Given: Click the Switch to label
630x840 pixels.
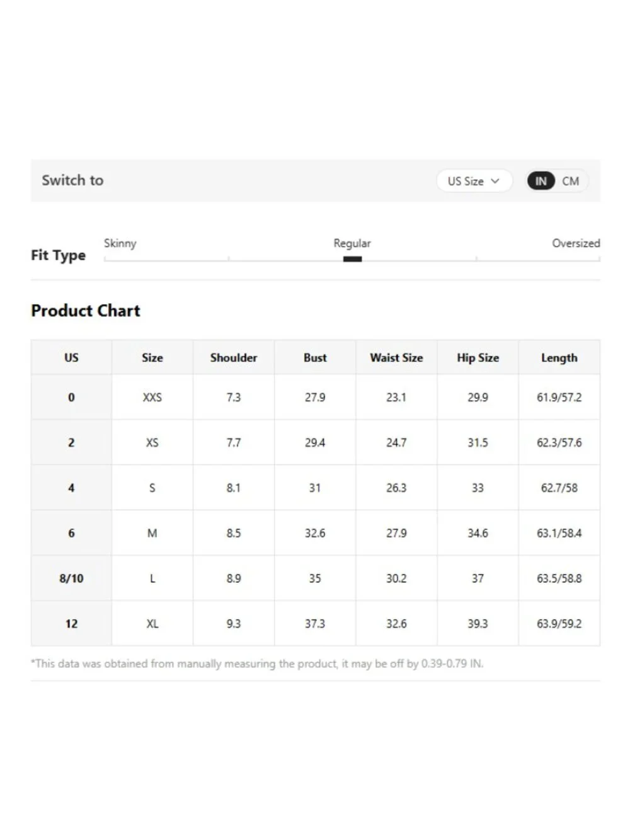Looking at the screenshot, I should [72, 180].
